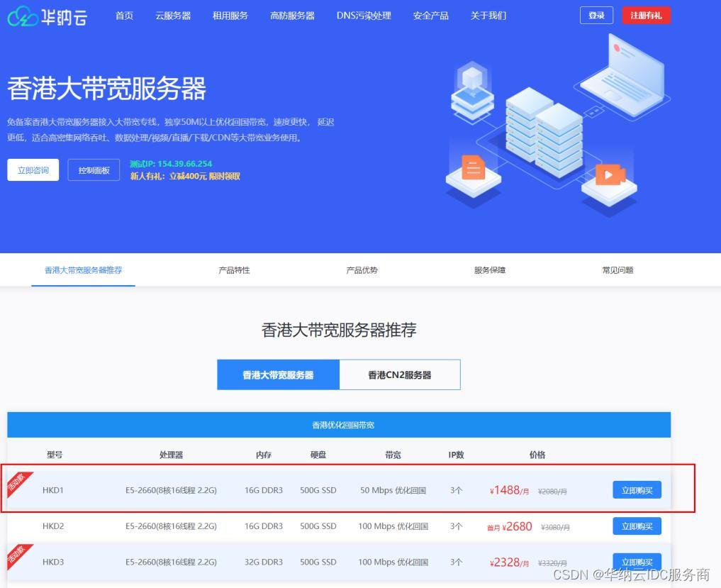This screenshot has height=588, width=721.
Task: Switch to 香港大带宽服务器推荐 tab
Action: pos(83,270)
